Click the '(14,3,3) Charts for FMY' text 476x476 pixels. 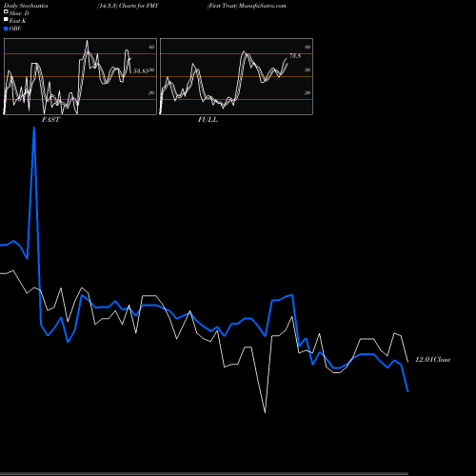128,6
